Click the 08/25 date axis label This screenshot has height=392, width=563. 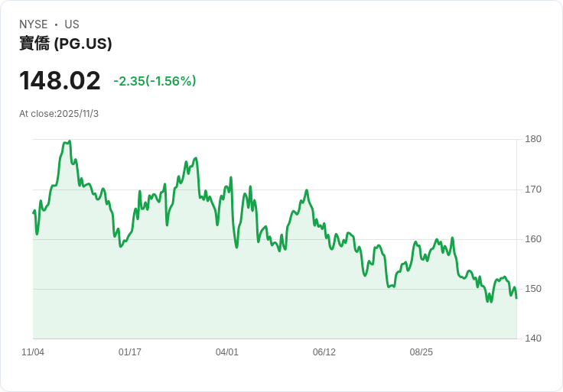(421, 352)
